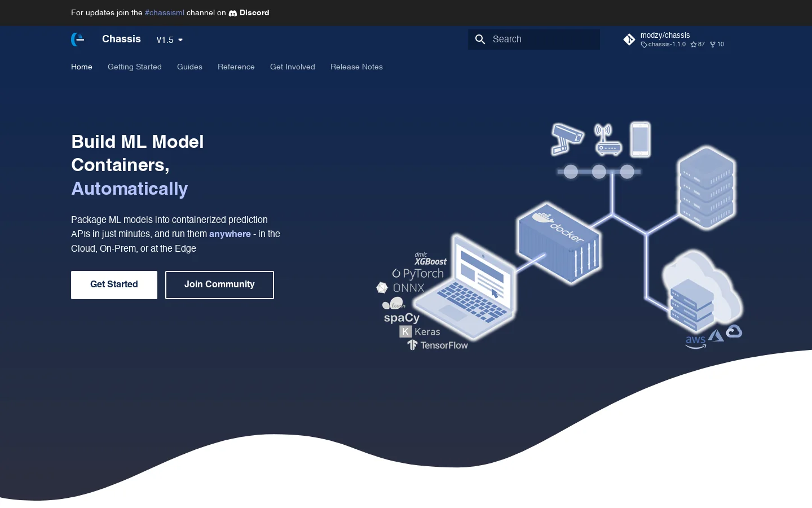Image resolution: width=812 pixels, height=508 pixels.
Task: Click the spaCy logo
Action: [401, 318]
